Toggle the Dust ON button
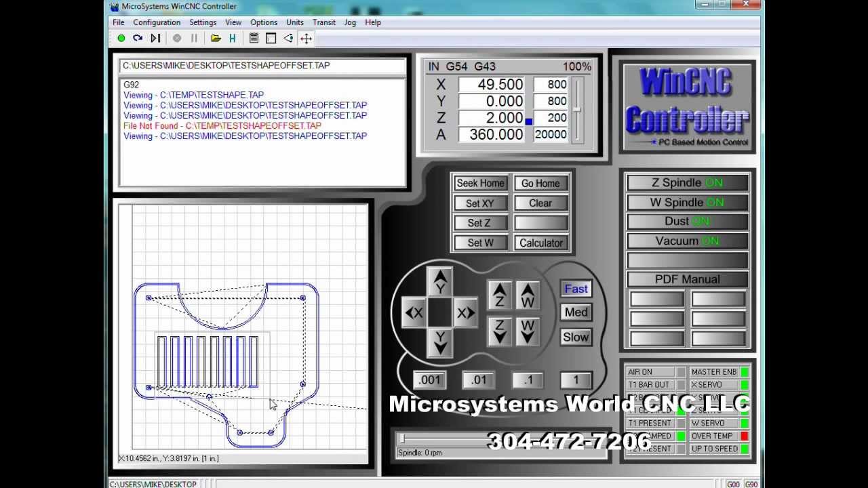This screenshot has height=488, width=868. tap(687, 221)
